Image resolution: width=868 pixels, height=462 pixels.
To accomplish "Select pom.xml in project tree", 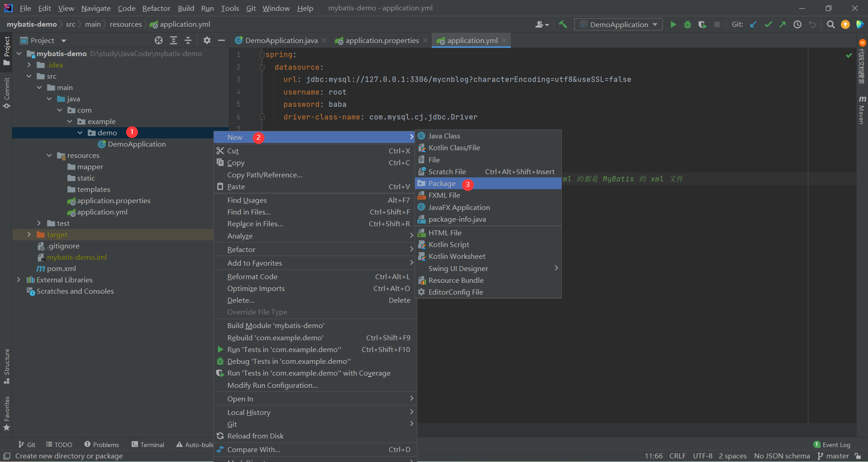I will (61, 268).
